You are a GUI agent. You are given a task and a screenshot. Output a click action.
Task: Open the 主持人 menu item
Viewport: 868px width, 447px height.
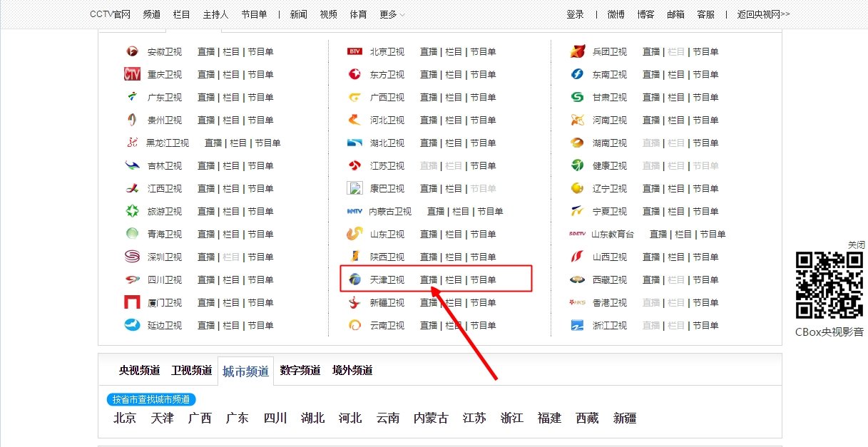(x=215, y=14)
